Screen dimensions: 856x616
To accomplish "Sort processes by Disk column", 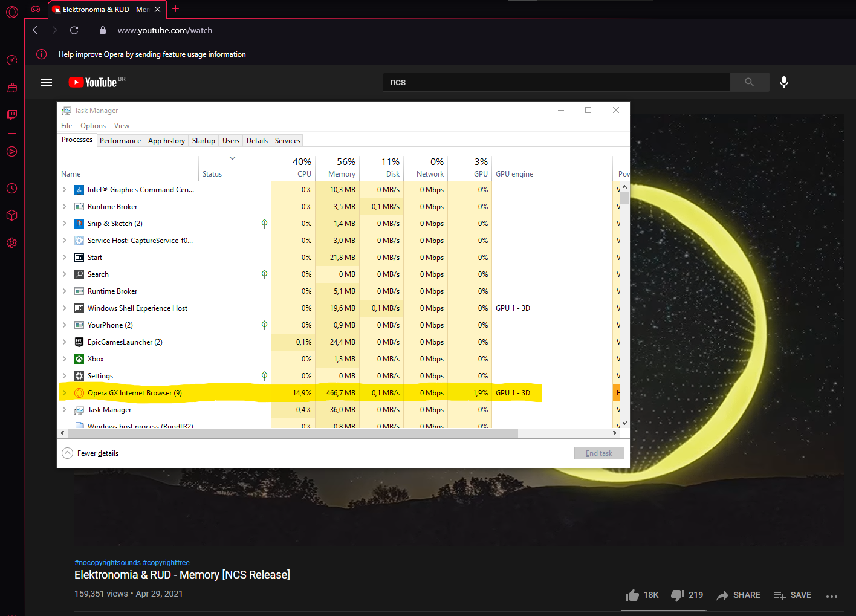I will tap(381, 167).
